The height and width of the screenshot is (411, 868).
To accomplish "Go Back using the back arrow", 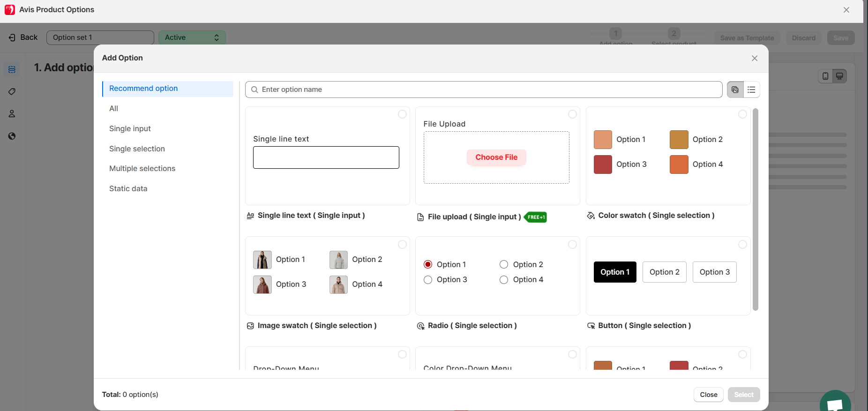I will (x=23, y=37).
